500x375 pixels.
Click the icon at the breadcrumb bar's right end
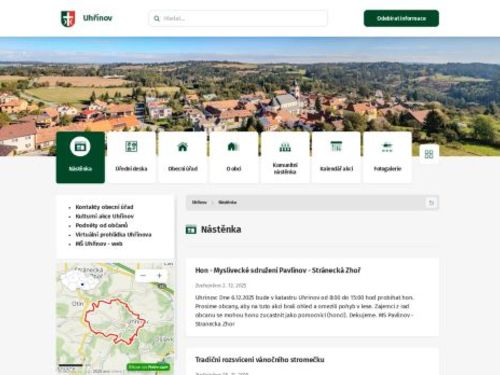(431, 203)
